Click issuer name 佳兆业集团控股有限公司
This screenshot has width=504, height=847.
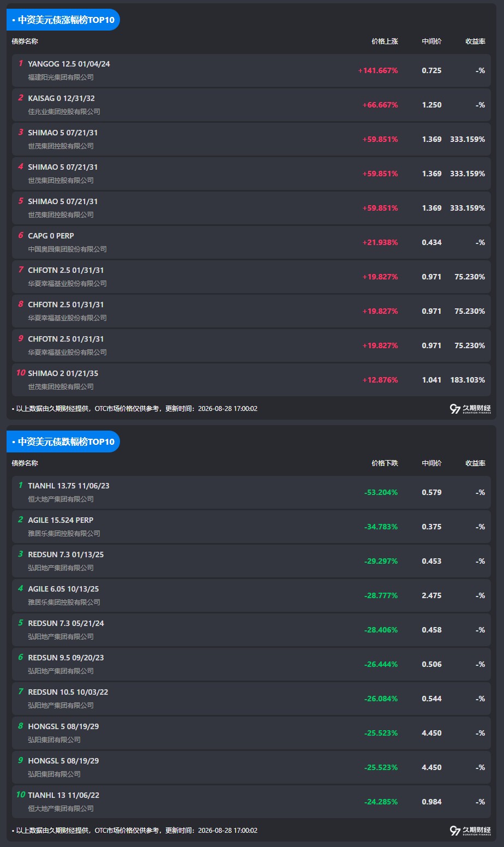point(64,112)
